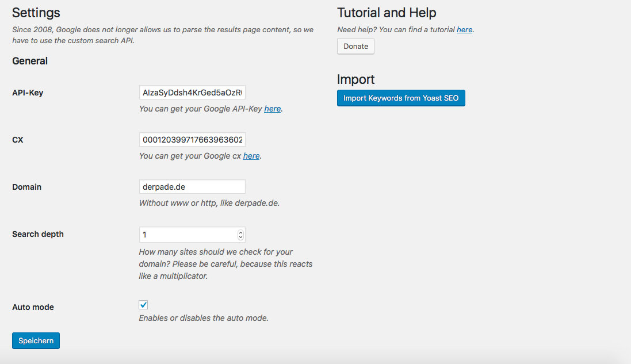Click the 'General' section heading
The image size is (631, 364).
click(x=30, y=61)
